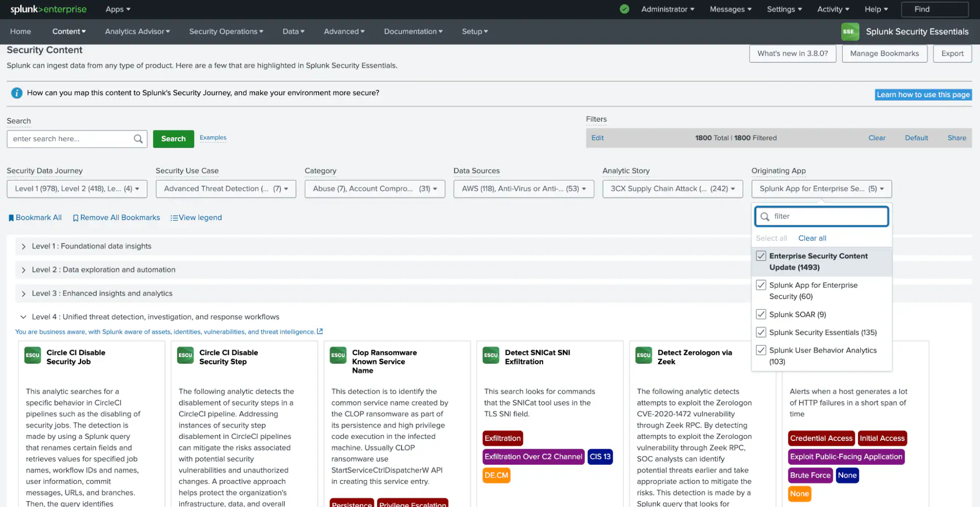Click the Find field in the top bar

point(935,9)
